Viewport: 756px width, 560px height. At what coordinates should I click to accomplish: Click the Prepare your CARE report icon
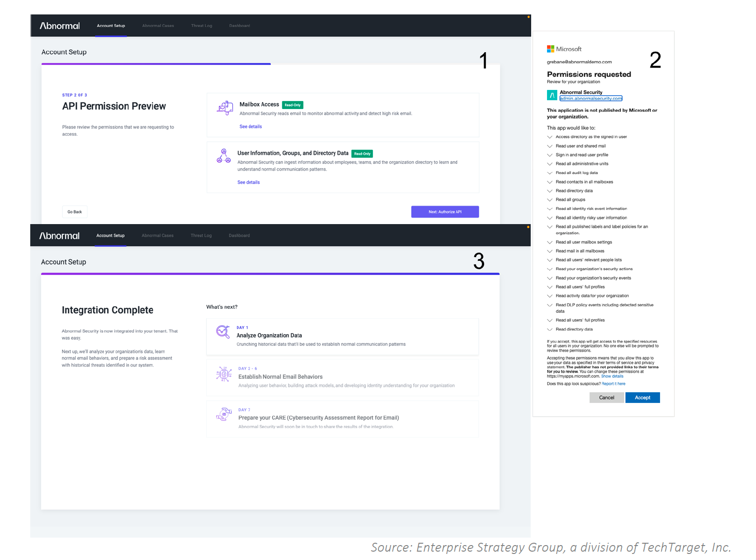224,414
